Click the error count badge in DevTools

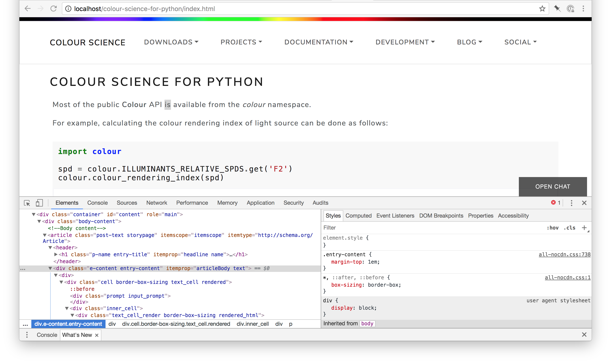coord(555,203)
